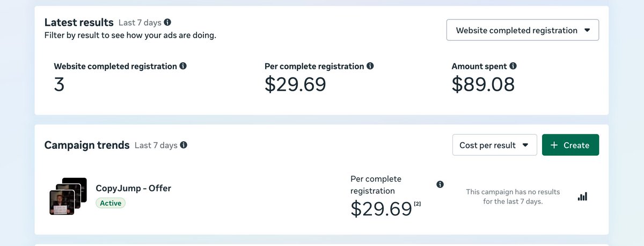Click the green Create button label
This screenshot has height=246, width=644.
(576, 145)
